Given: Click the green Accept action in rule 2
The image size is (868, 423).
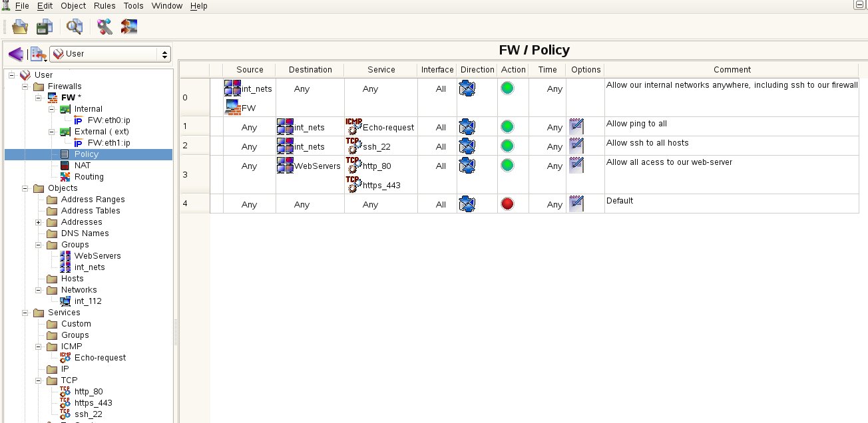Looking at the screenshot, I should (x=508, y=146).
